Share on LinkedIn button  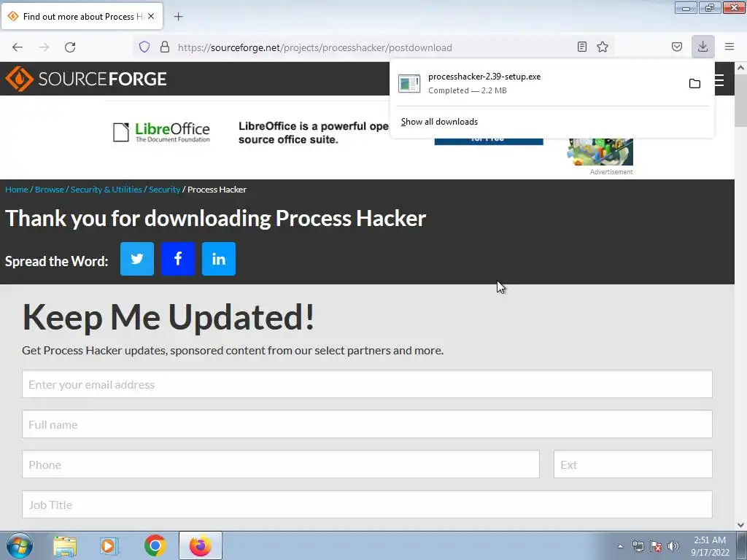[x=219, y=259]
